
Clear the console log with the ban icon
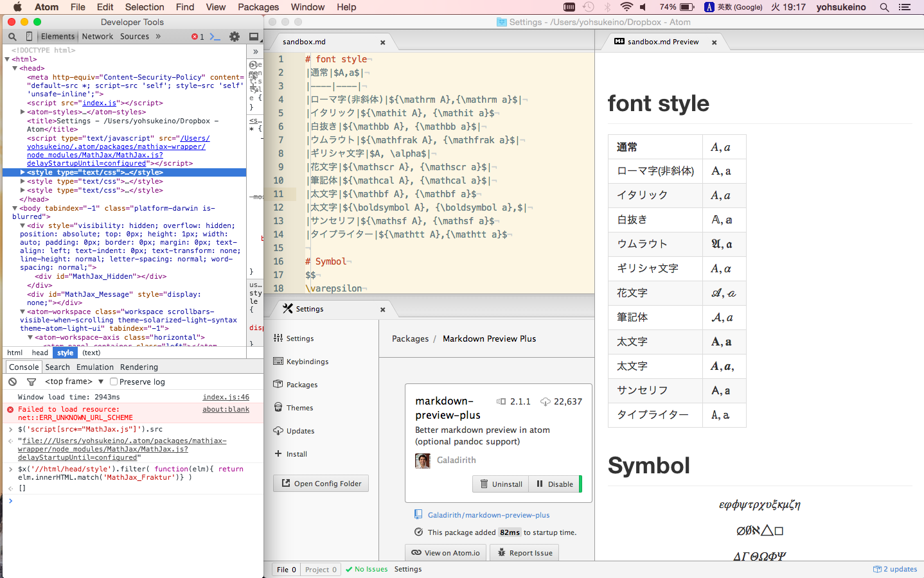tap(13, 381)
